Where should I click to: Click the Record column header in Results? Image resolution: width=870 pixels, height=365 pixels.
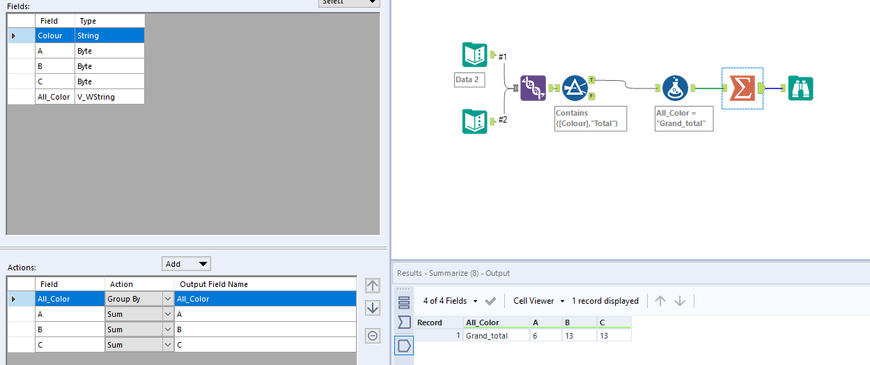point(439,322)
